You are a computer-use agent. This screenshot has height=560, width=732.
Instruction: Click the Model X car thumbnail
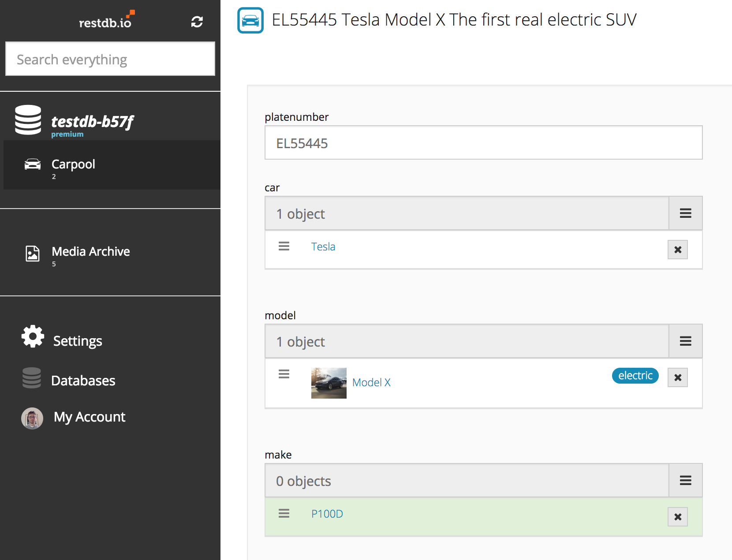click(329, 383)
